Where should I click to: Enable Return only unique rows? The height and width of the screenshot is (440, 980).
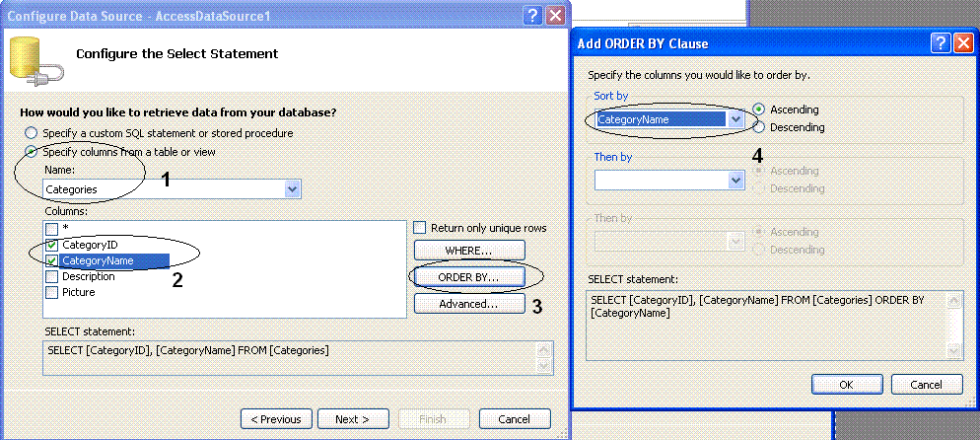click(x=420, y=228)
